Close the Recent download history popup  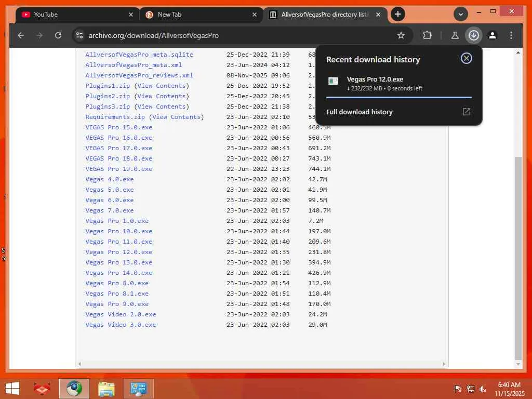pos(466,58)
